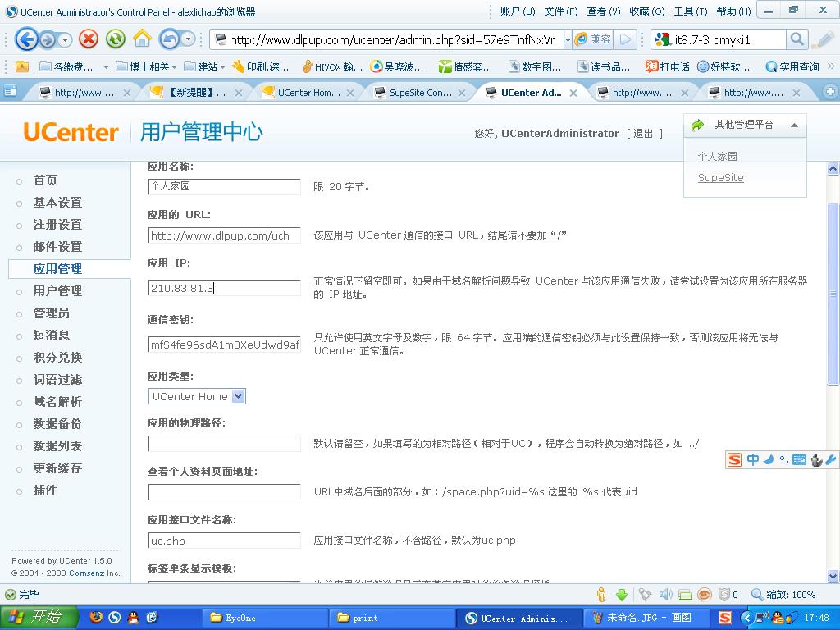Open zoom level 缩放 100% control
The image size is (840, 630).
(783, 595)
